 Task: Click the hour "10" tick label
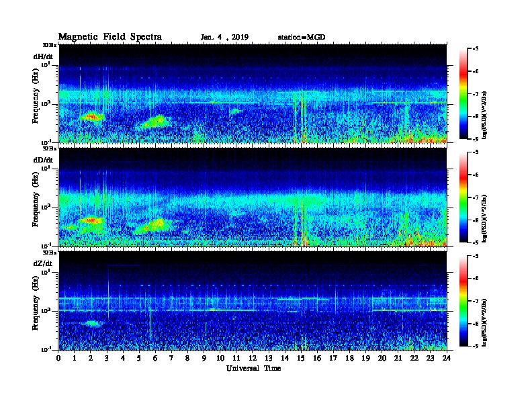coord(220,358)
